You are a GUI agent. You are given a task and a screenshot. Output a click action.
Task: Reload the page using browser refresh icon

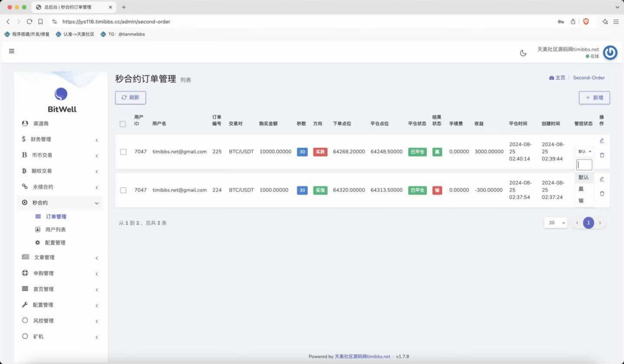(29, 22)
